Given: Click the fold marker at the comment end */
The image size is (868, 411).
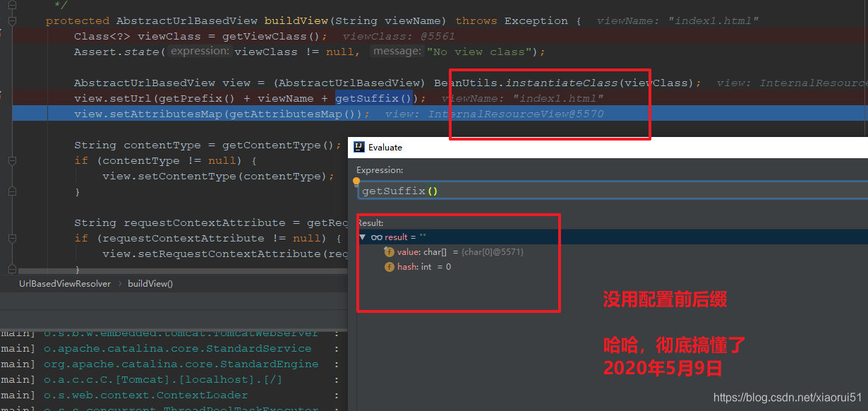Looking at the screenshot, I should click(x=12, y=6).
